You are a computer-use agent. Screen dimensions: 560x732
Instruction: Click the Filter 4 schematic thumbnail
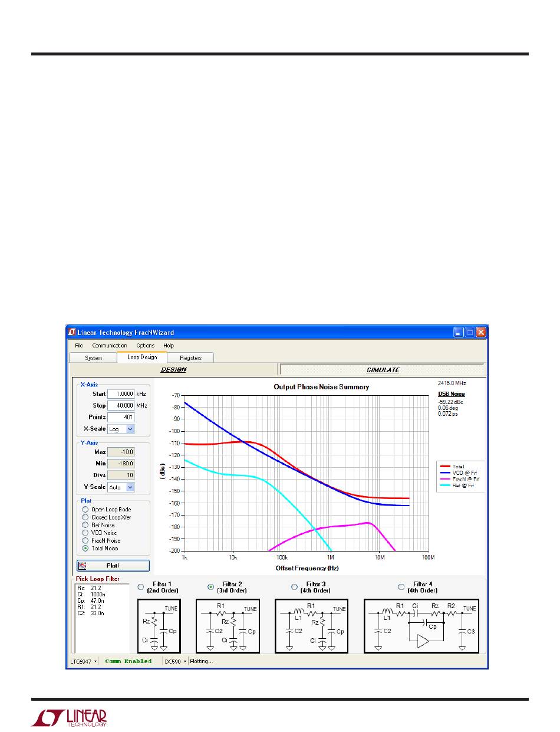[x=421, y=626]
